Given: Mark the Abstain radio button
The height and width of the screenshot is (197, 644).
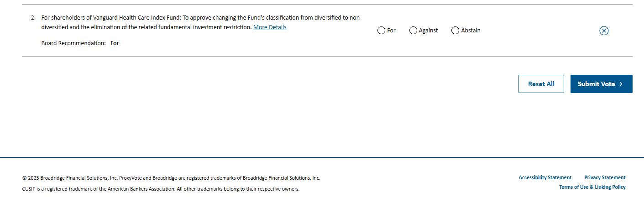Looking at the screenshot, I should (x=455, y=31).
